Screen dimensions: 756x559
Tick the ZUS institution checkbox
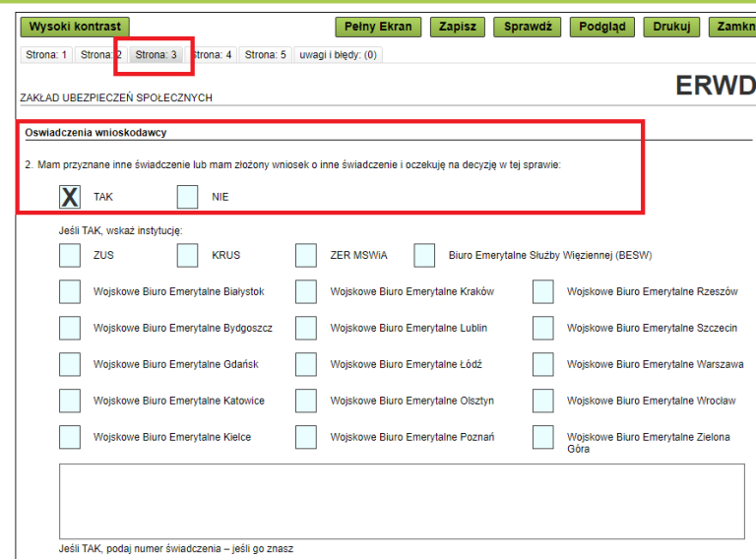(x=70, y=256)
